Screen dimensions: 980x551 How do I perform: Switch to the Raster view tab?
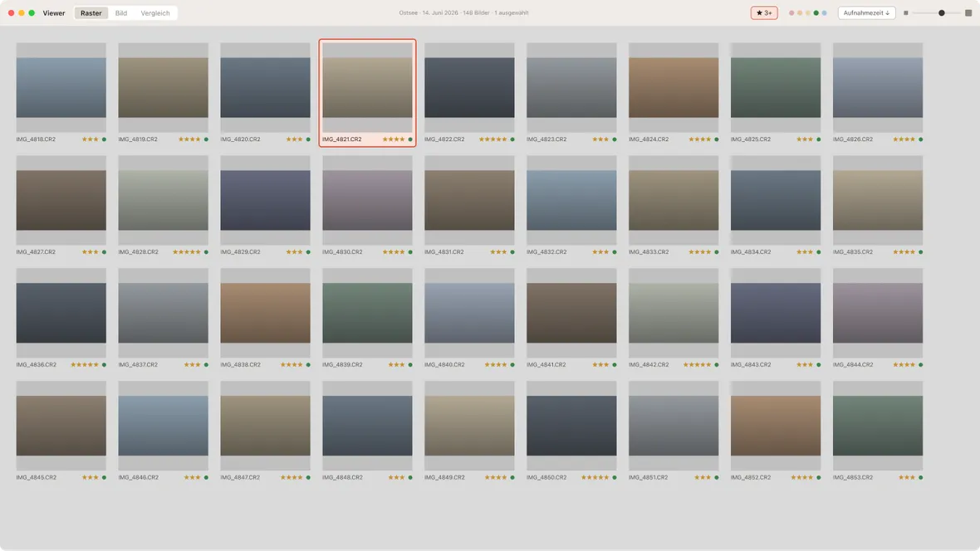[91, 13]
